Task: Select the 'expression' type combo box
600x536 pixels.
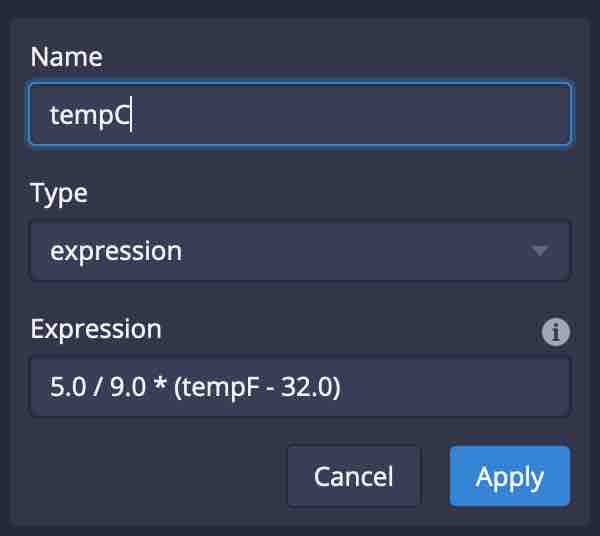Action: point(300,250)
